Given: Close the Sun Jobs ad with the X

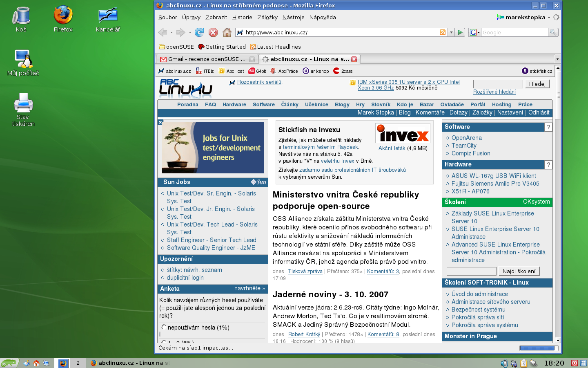Looking at the screenshot, I should click(160, 122).
